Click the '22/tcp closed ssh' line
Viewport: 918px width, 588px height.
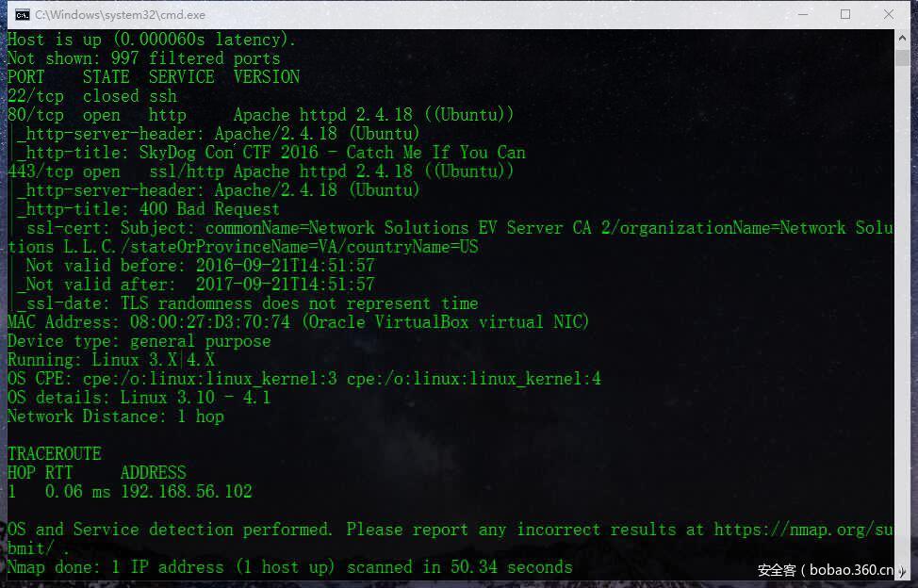91,96
